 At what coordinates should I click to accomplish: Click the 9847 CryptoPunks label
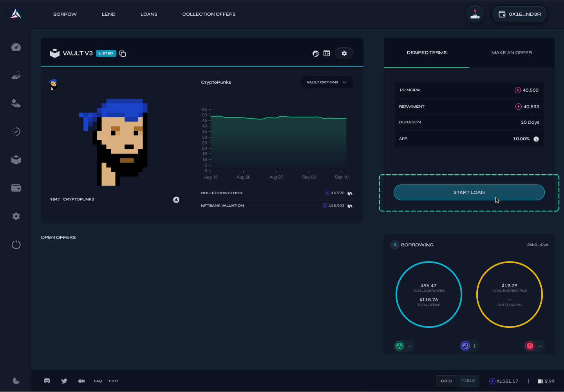pos(72,199)
